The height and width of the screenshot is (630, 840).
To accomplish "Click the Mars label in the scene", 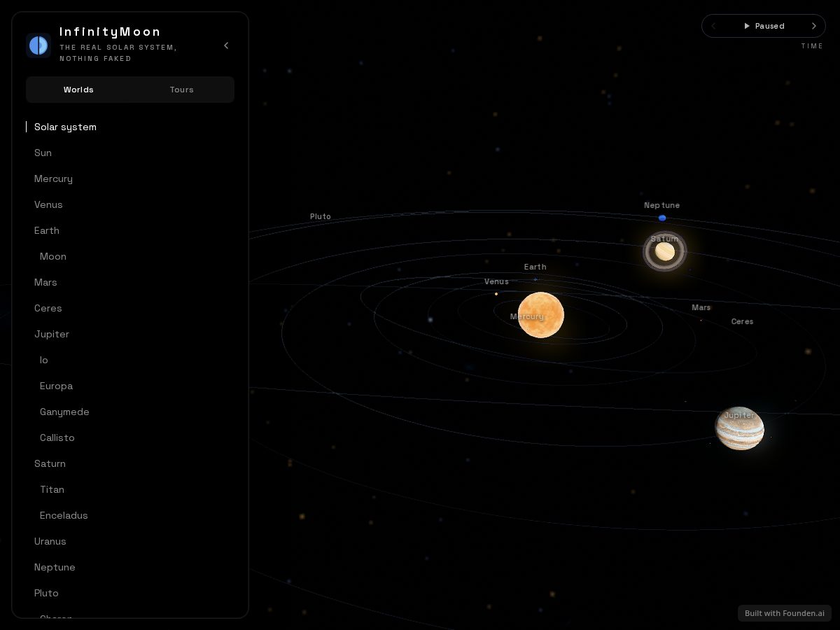I will tap(701, 307).
